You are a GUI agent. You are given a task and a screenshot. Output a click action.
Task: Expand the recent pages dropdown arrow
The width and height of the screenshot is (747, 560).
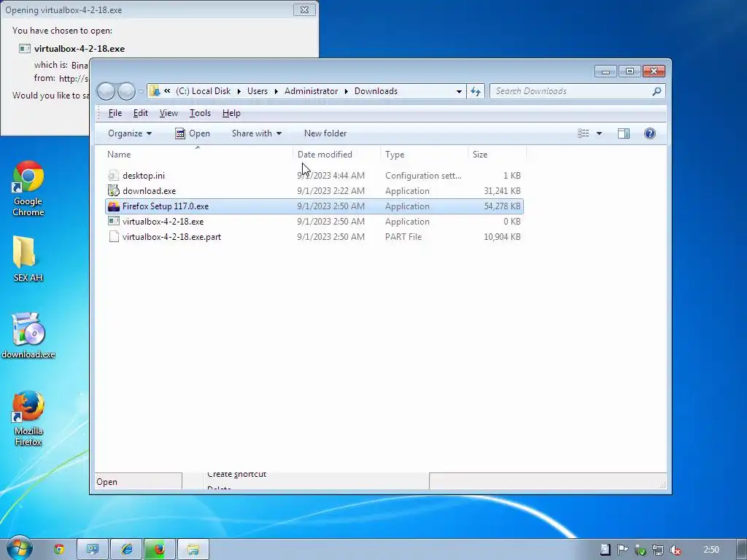coord(141,91)
